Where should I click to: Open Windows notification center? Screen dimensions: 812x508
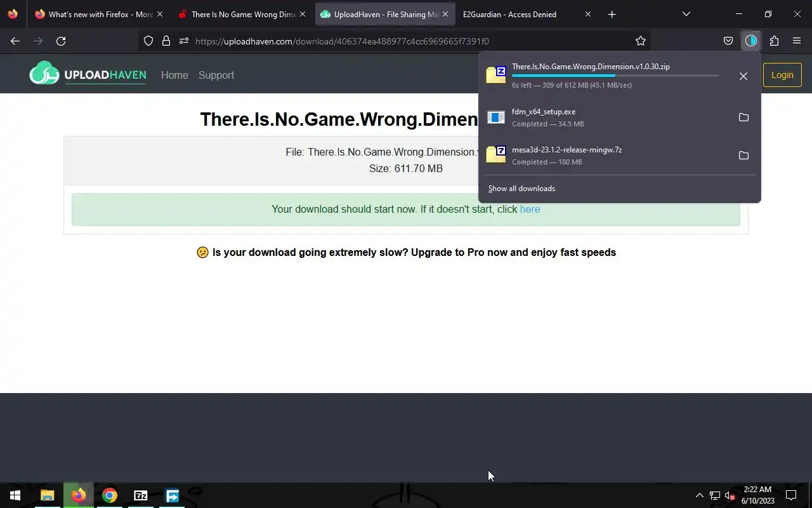(791, 495)
